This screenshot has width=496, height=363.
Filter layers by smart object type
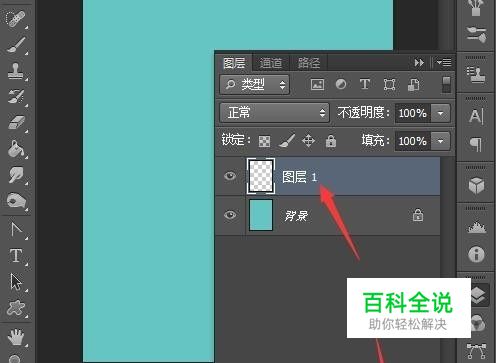pyautogui.click(x=414, y=85)
